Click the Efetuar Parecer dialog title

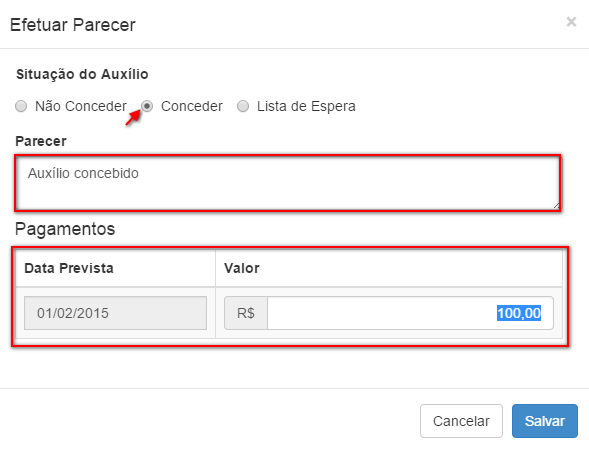click(73, 25)
